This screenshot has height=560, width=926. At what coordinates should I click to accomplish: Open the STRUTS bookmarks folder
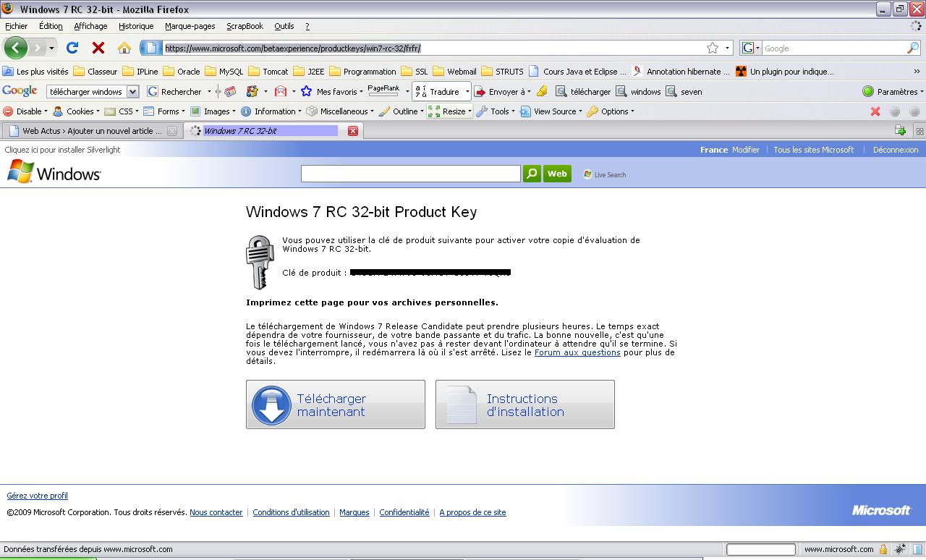coord(503,72)
